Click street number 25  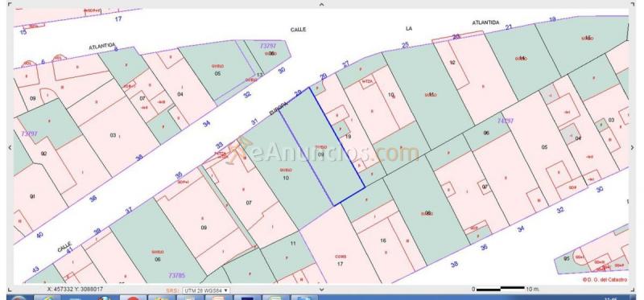point(406,45)
